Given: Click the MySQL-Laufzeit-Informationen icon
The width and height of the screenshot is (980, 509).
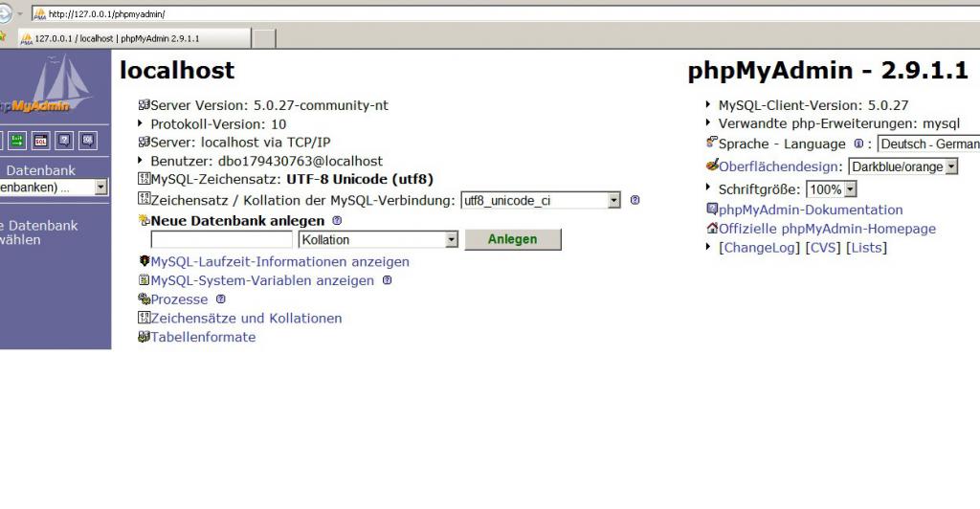Looking at the screenshot, I should pos(144,261).
